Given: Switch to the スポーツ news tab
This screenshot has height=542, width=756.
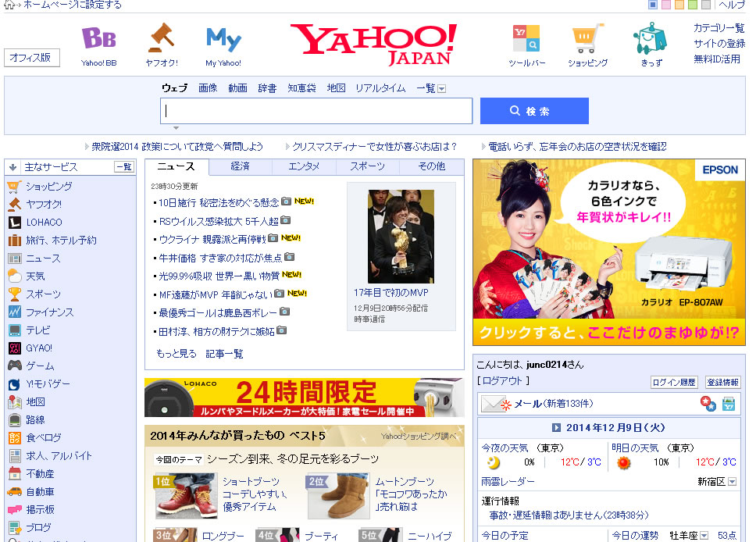Looking at the screenshot, I should click(x=367, y=166).
